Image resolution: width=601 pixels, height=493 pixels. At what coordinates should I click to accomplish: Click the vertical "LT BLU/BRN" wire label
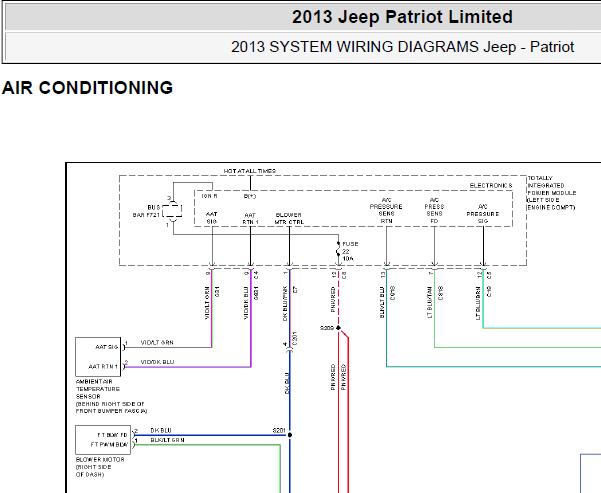[x=478, y=303]
